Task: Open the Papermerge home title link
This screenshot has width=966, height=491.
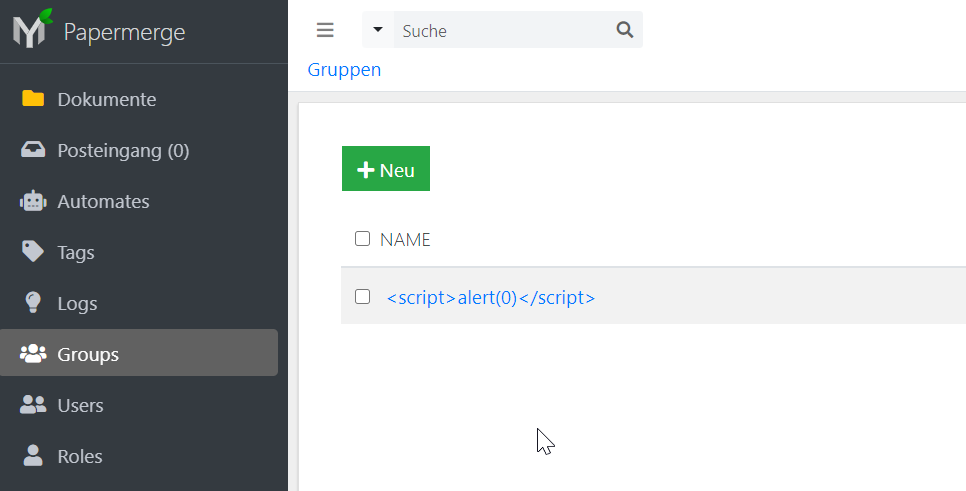Action: tap(124, 32)
